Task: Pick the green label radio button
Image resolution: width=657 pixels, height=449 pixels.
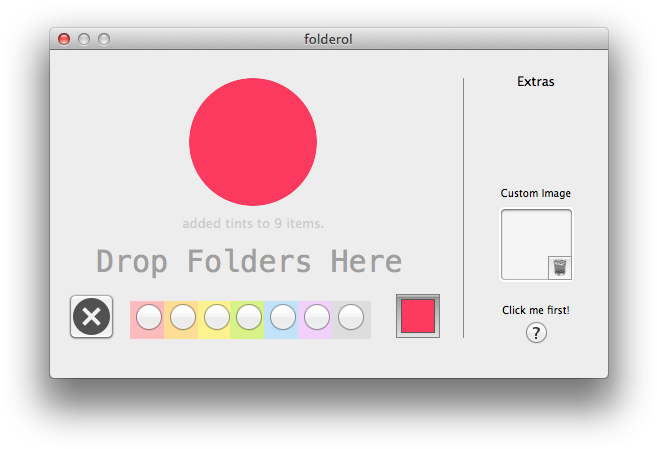Action: 249,318
